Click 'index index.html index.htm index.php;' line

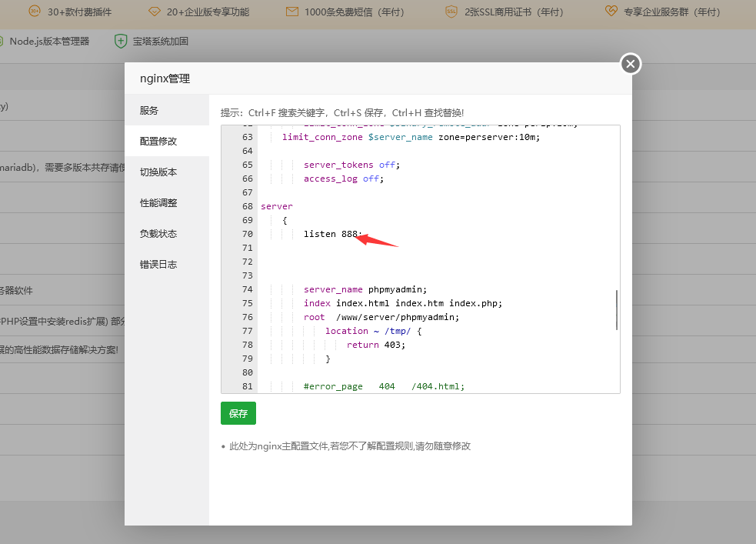click(x=402, y=303)
